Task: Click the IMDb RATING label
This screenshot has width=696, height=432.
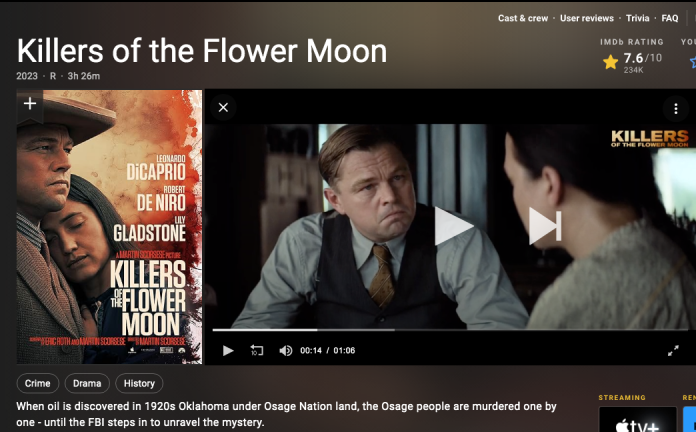Action: [632, 42]
